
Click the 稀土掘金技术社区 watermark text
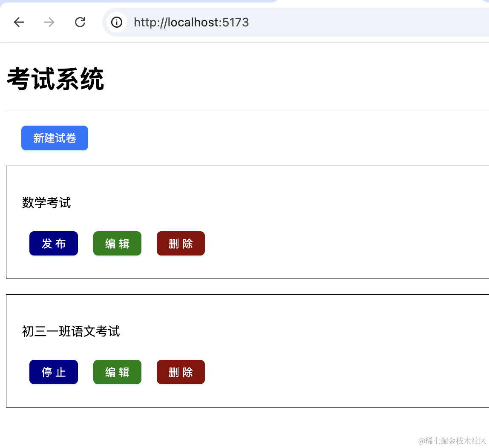[452, 440]
